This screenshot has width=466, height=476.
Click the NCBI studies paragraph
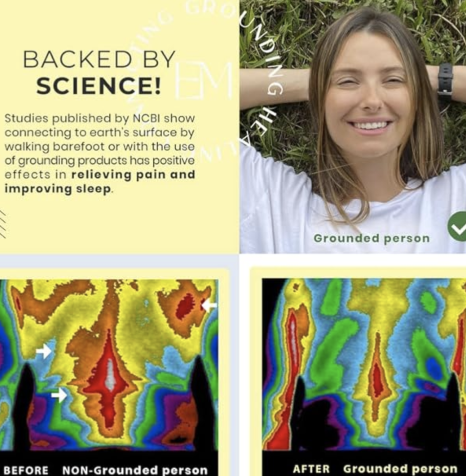click(x=99, y=153)
